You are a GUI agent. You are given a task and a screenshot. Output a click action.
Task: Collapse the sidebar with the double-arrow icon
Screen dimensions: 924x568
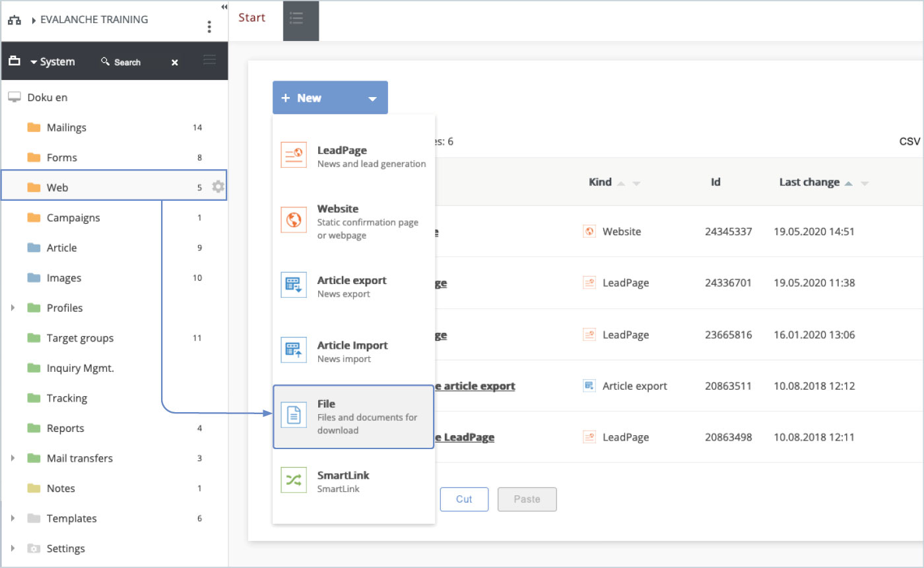224,7
